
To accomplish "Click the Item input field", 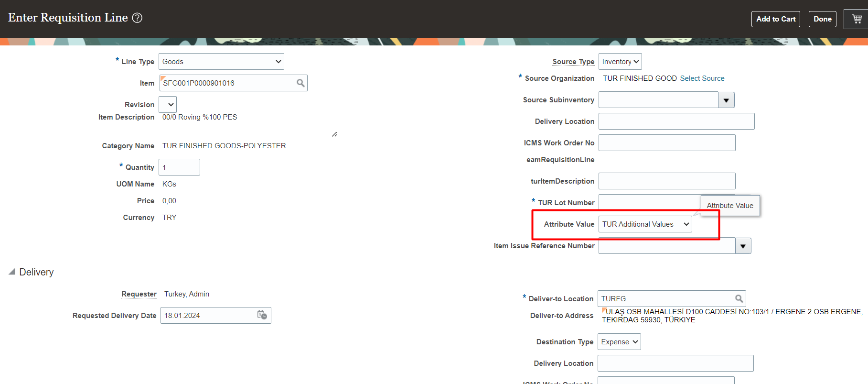I will pyautogui.click(x=228, y=83).
